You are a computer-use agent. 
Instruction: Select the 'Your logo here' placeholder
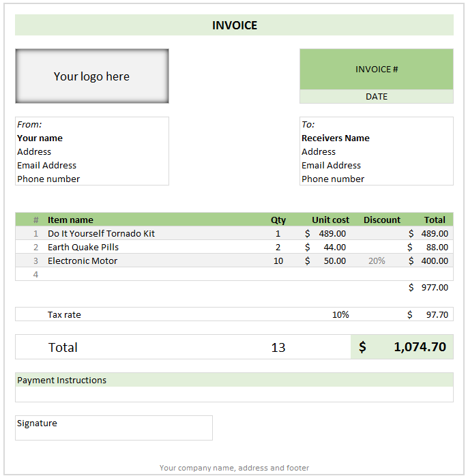[92, 76]
